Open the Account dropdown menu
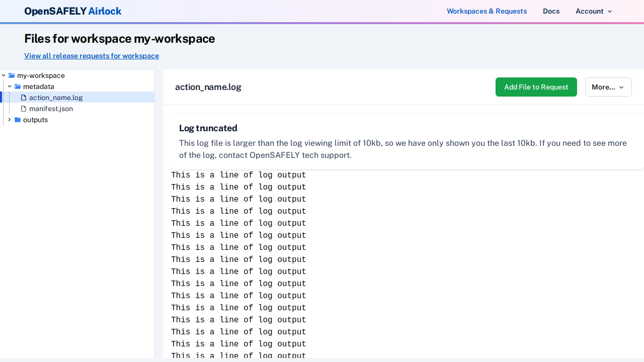The height and width of the screenshot is (362, 644). 594,11
